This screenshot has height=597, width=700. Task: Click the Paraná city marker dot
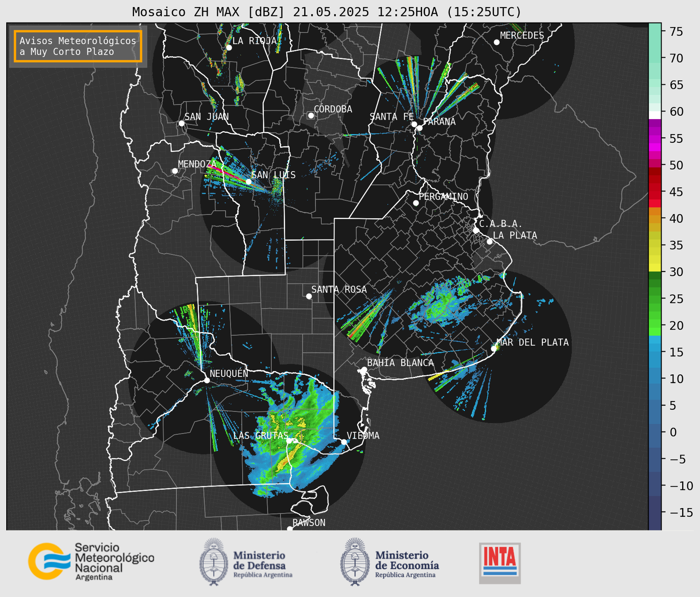(420, 128)
